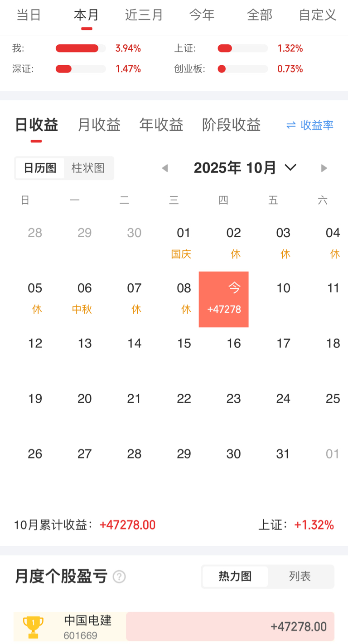Select October 15 in calendar
The image size is (348, 644).
tap(184, 343)
